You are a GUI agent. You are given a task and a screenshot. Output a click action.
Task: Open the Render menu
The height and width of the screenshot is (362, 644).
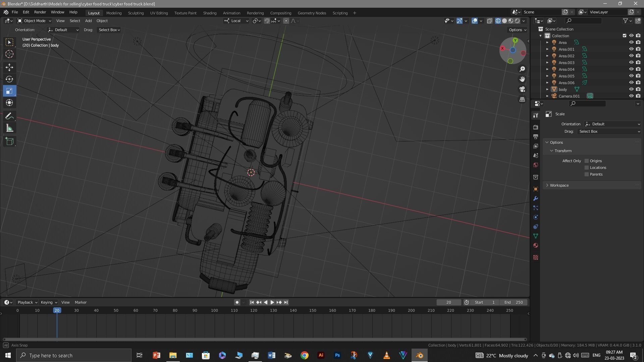(40, 12)
